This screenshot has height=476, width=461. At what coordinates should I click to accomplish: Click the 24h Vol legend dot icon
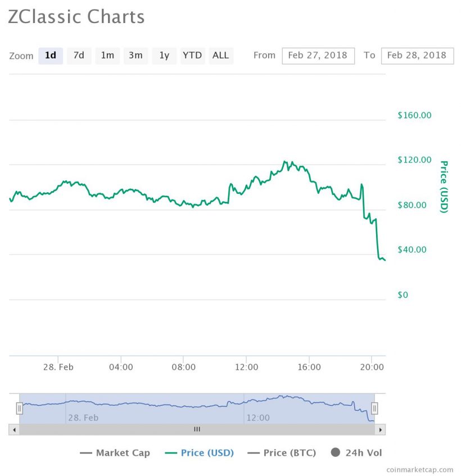[336, 452]
